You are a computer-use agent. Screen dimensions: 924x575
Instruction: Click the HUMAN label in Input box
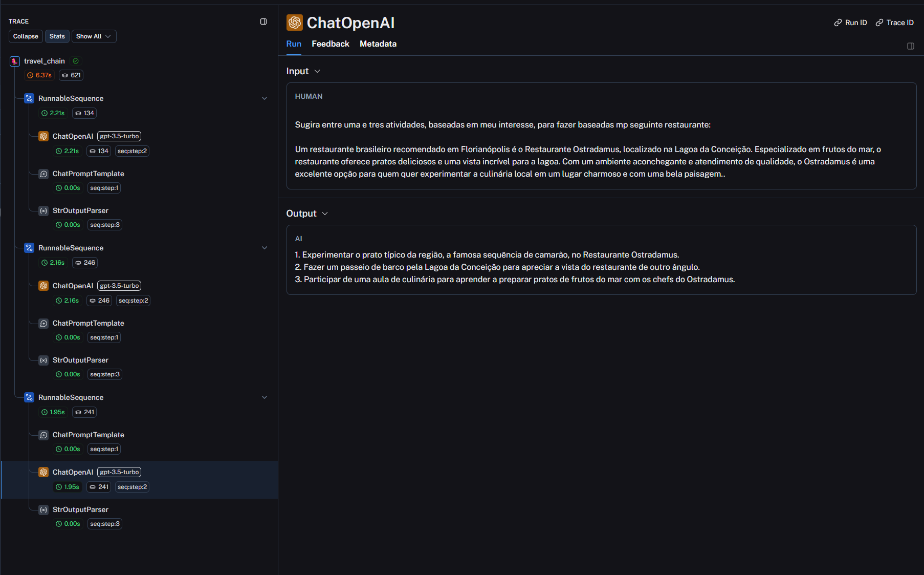(x=309, y=96)
